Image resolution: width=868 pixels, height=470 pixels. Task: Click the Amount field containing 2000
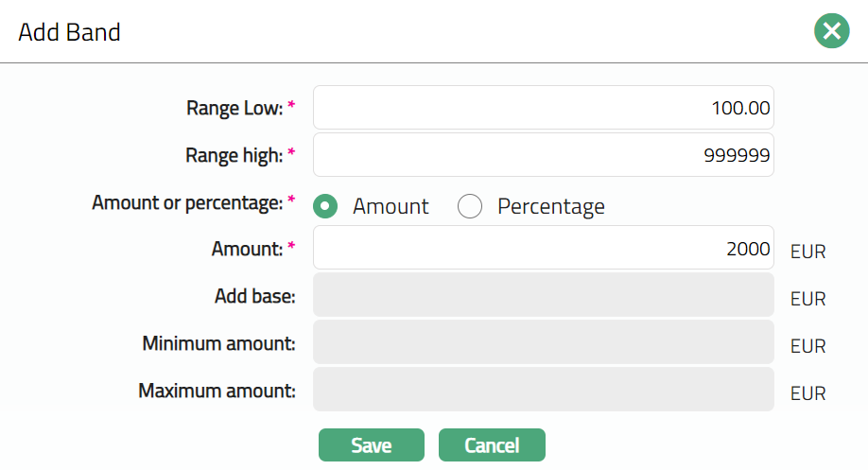[543, 248]
